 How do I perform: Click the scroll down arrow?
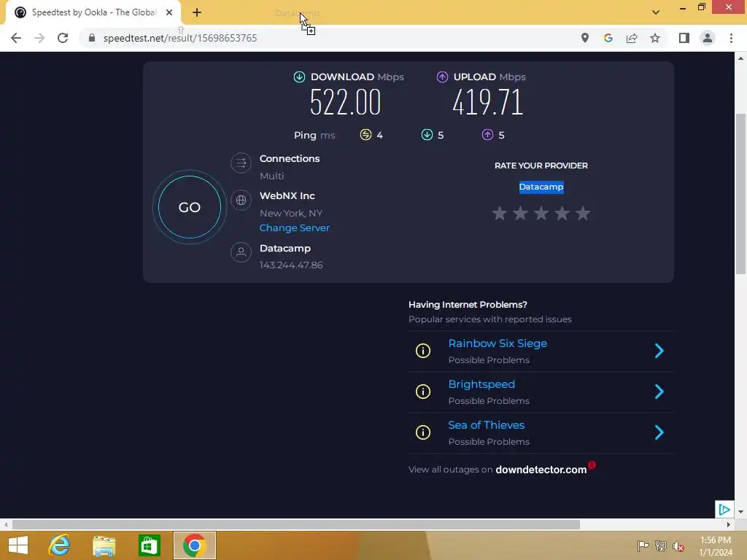[x=740, y=512]
